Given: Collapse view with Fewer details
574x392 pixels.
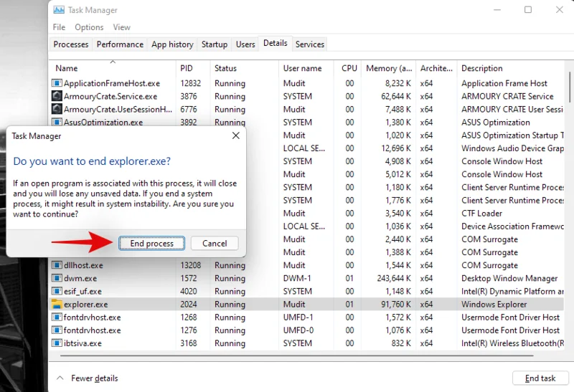Looking at the screenshot, I should coord(88,378).
